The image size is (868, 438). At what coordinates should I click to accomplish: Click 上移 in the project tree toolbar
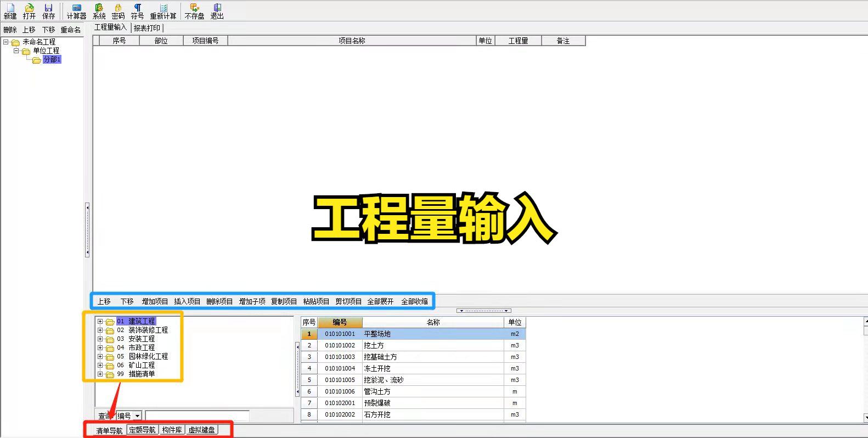(29, 30)
